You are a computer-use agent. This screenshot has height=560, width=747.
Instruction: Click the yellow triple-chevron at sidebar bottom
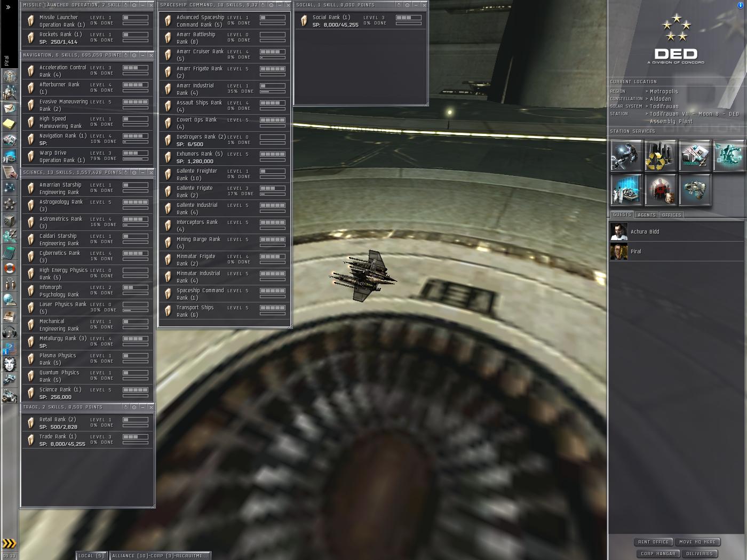pos(9,543)
